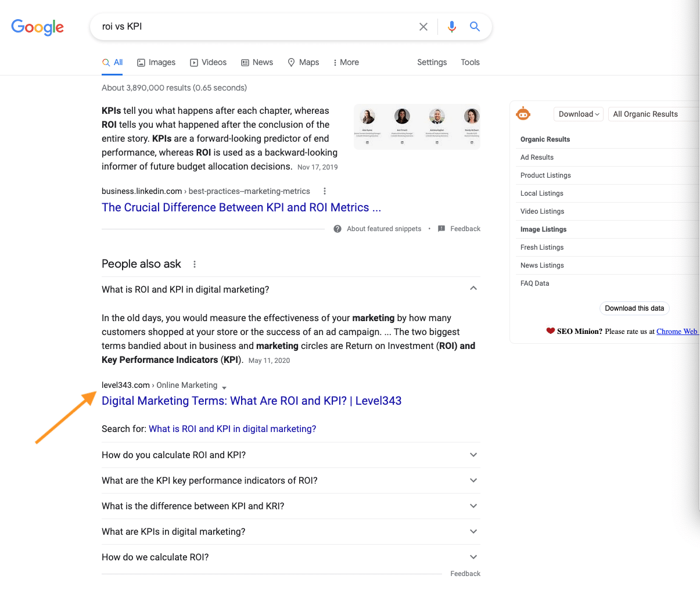Screen dimensions: 700x601
Task: Expand What are KPIs in digital marketing
Action: 291,531
